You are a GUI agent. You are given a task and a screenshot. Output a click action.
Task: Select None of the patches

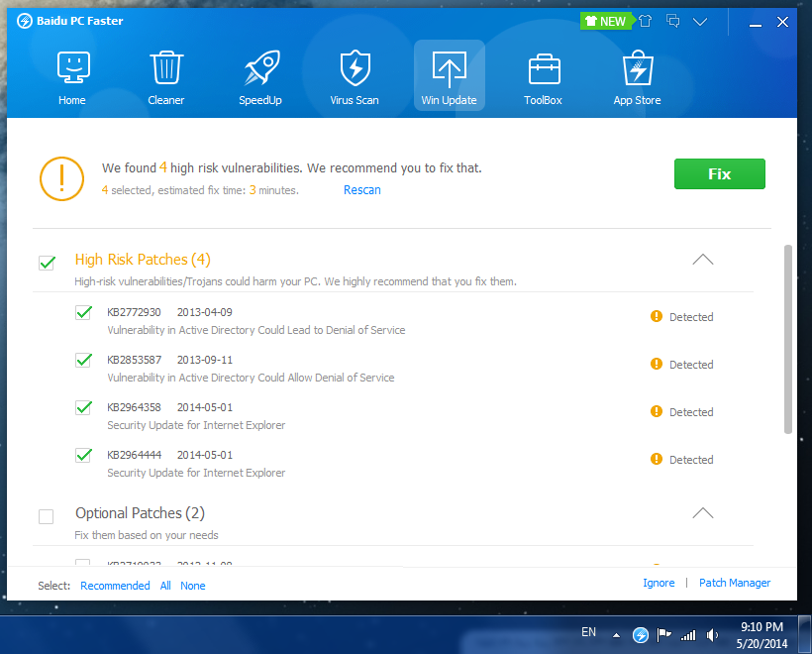point(193,586)
